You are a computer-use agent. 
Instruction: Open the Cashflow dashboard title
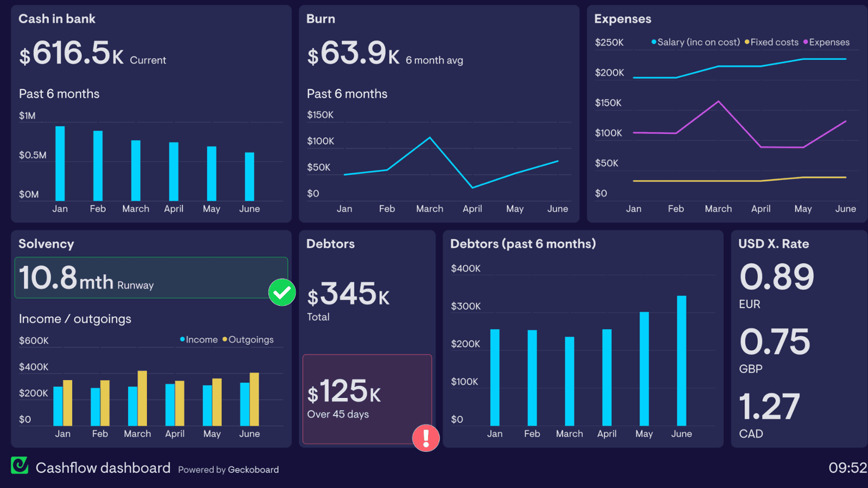[x=103, y=468]
